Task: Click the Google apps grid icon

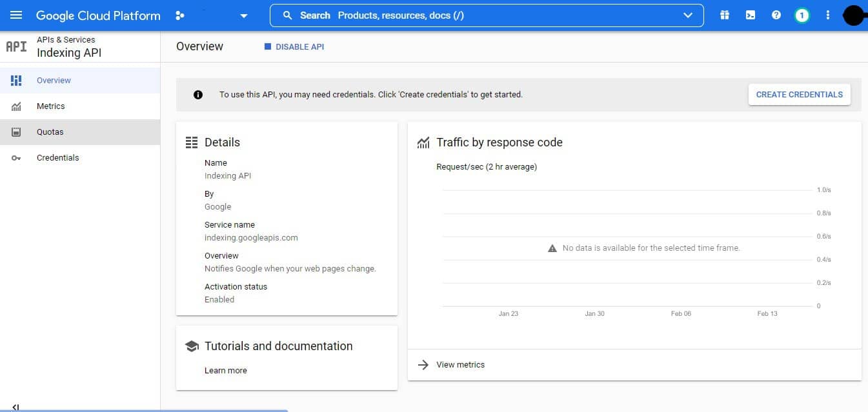Action: pos(724,14)
